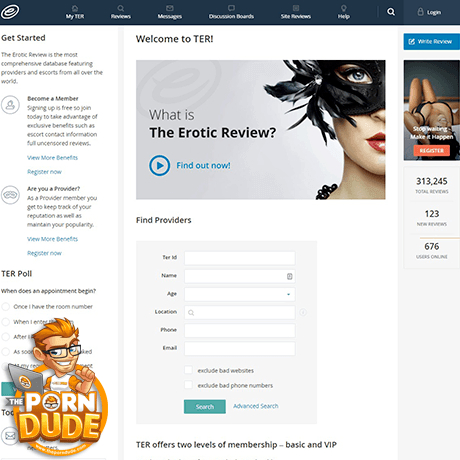Play the Find out now video button

(x=159, y=165)
